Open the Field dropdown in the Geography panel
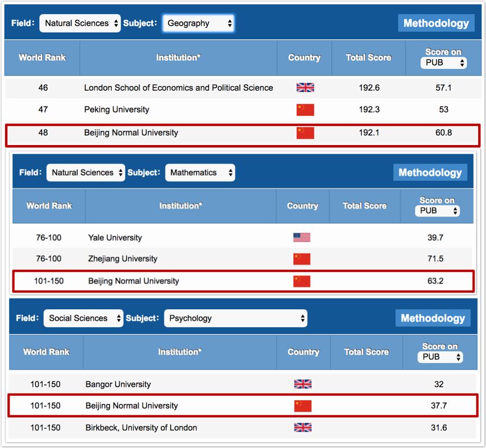486x448 pixels. (80, 23)
